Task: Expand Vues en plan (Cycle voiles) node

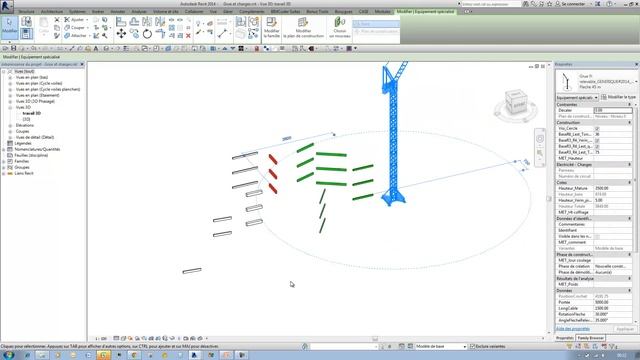Action: click(10, 83)
